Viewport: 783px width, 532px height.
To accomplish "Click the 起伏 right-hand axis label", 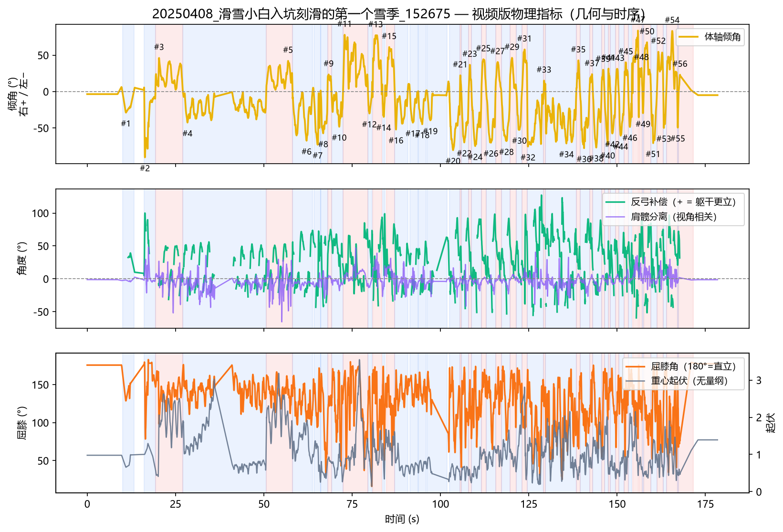I will click(x=771, y=423).
